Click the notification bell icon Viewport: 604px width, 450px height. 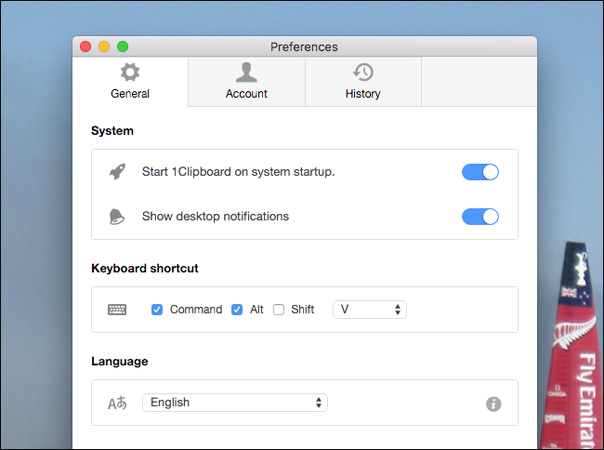point(117,216)
